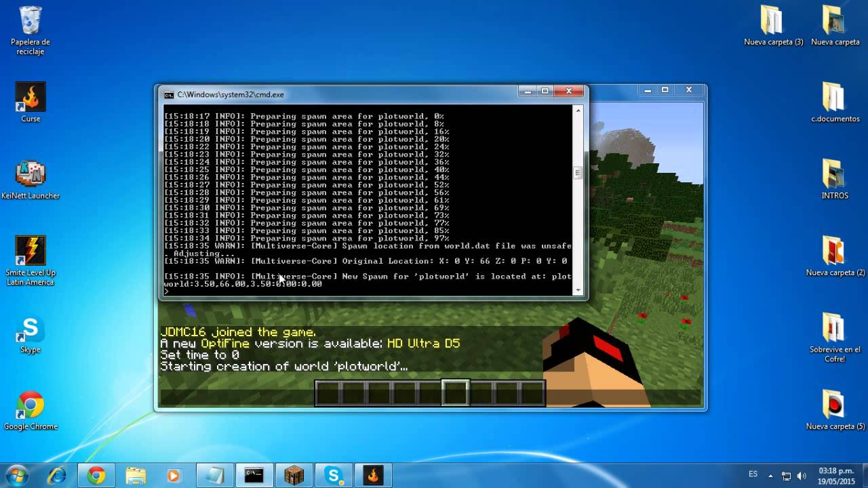The image size is (868, 488).
Task: Open the taskbar clock and date
Action: pos(837,476)
